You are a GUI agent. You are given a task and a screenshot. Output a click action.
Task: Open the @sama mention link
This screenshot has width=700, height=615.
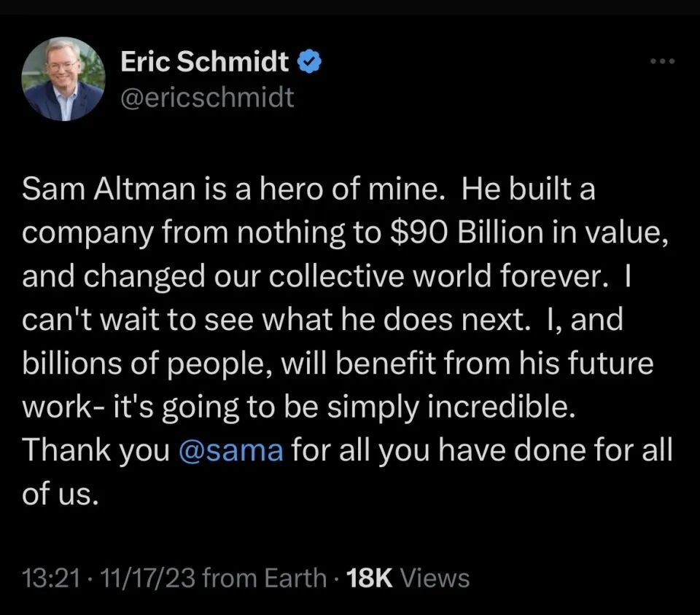[x=230, y=450]
